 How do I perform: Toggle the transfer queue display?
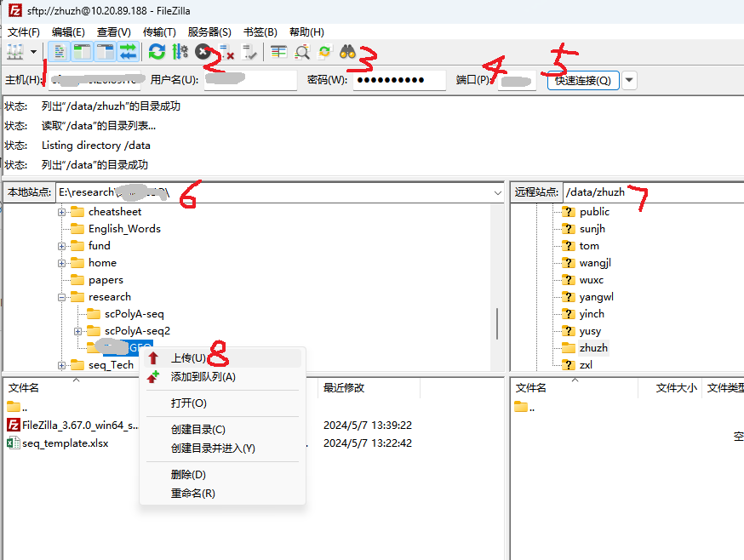(x=128, y=52)
